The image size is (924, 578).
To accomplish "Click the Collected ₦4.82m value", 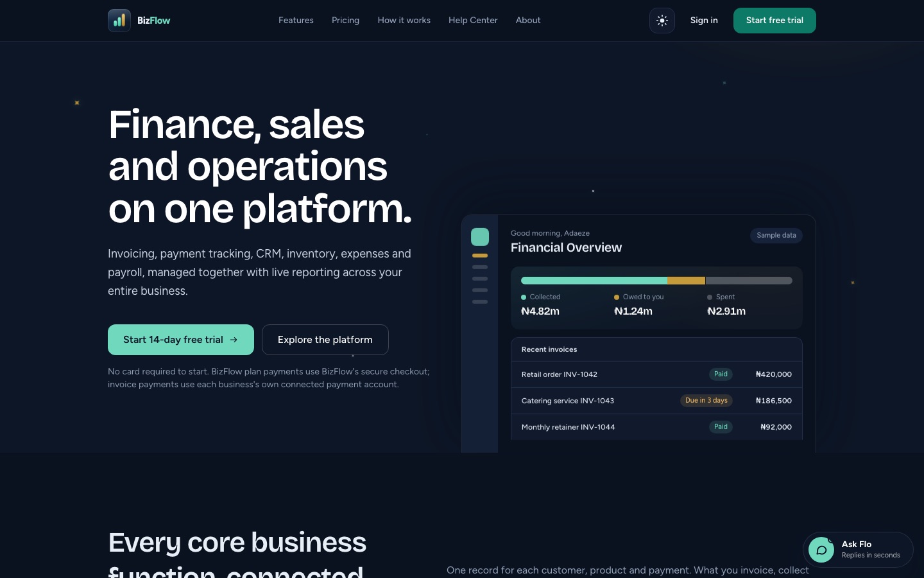I will click(540, 311).
